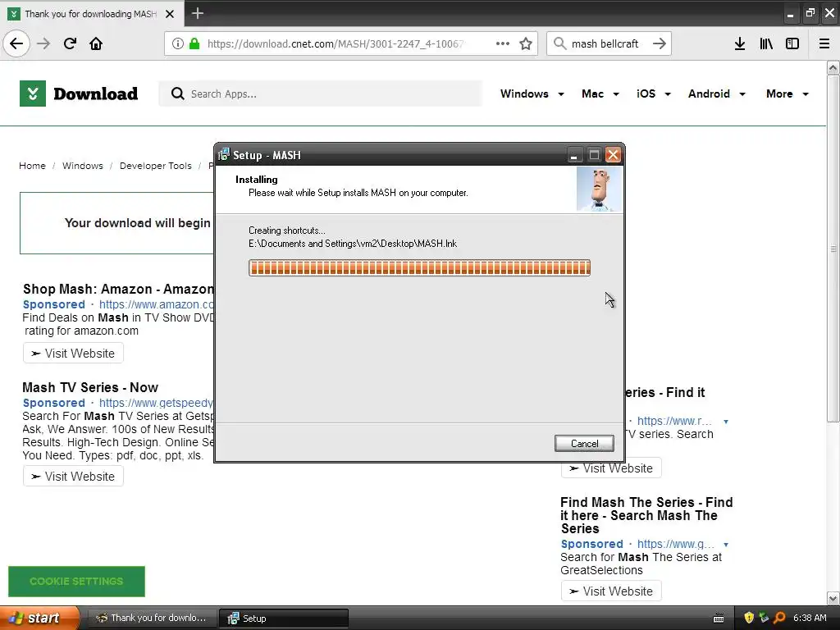Image resolution: width=840 pixels, height=630 pixels.
Task: Click the 6:38 AM taskbar clock
Action: pyautogui.click(x=810, y=618)
